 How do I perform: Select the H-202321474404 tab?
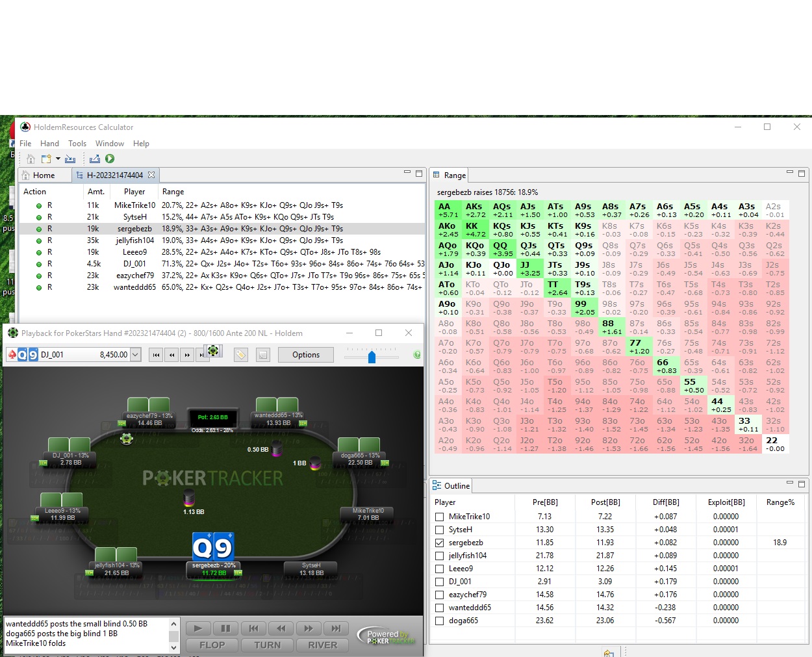point(115,175)
